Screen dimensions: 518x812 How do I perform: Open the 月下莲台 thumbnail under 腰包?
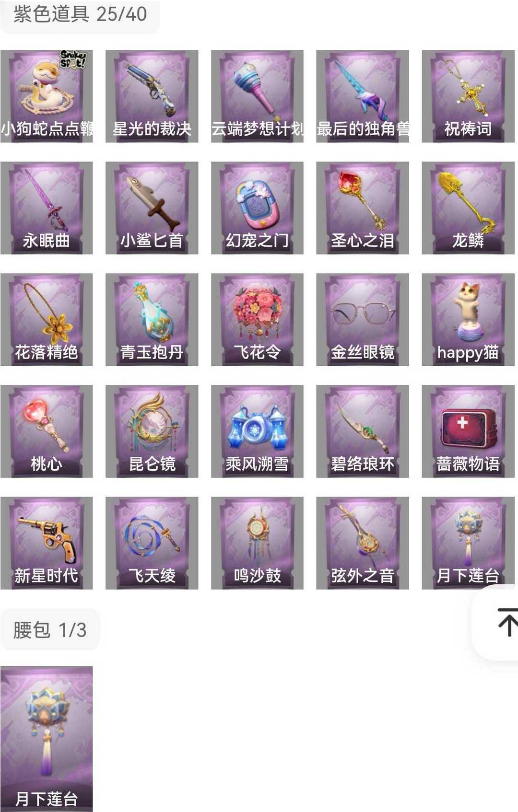(x=47, y=738)
